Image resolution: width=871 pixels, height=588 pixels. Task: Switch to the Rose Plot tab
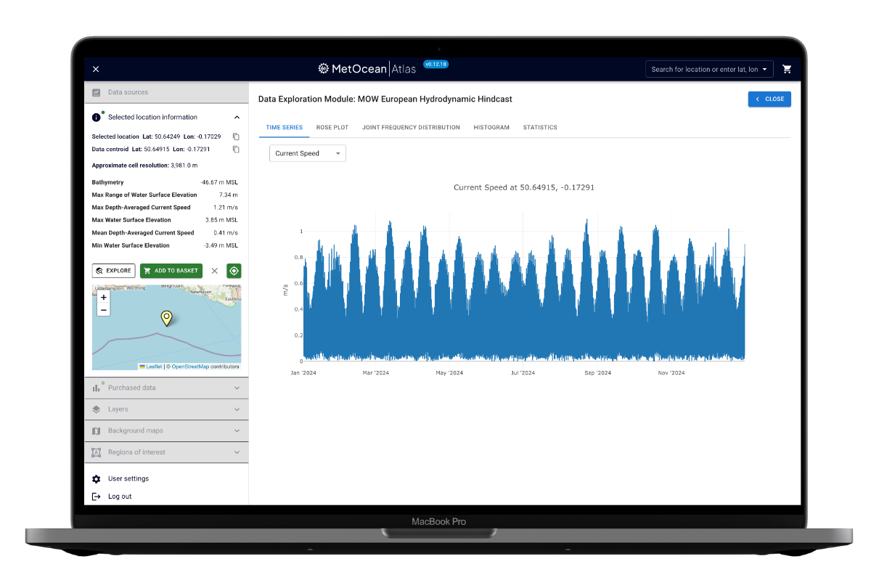coord(332,127)
